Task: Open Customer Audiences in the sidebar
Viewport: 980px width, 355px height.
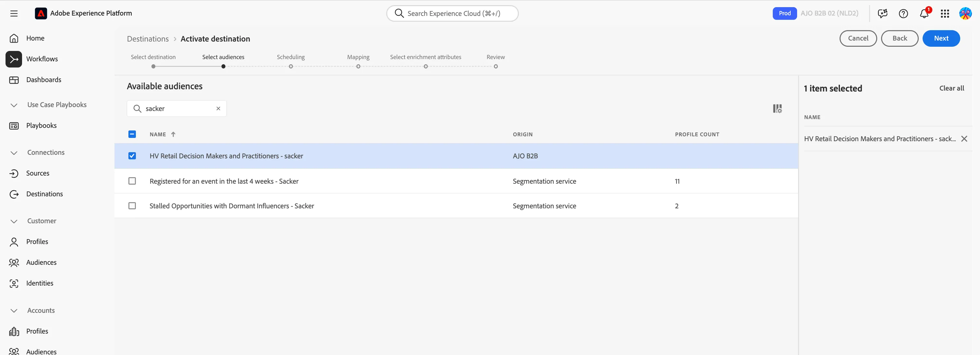Action: tap(41, 263)
